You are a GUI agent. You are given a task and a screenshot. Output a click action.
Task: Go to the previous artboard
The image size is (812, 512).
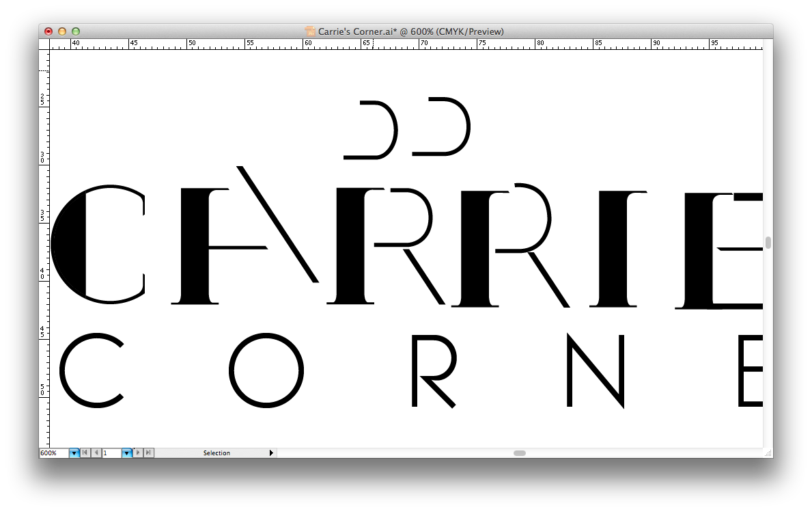point(96,453)
